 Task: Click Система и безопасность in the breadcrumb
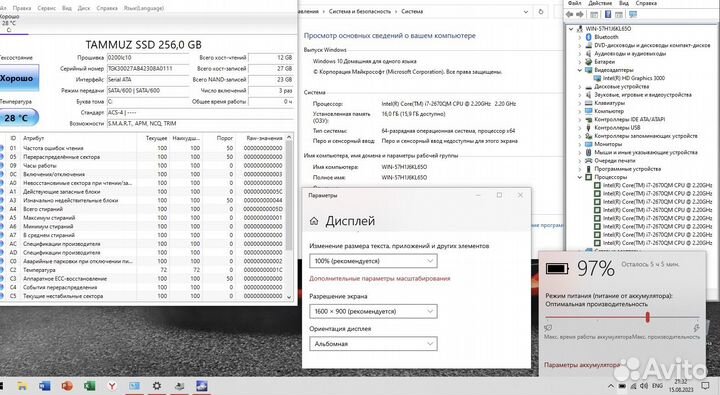360,11
